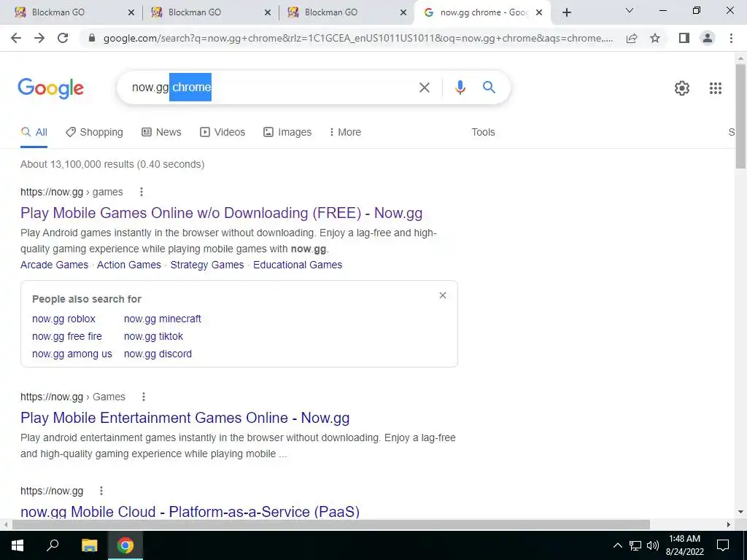Image resolution: width=747 pixels, height=560 pixels.
Task: Go forward to the next page
Action: 39,38
